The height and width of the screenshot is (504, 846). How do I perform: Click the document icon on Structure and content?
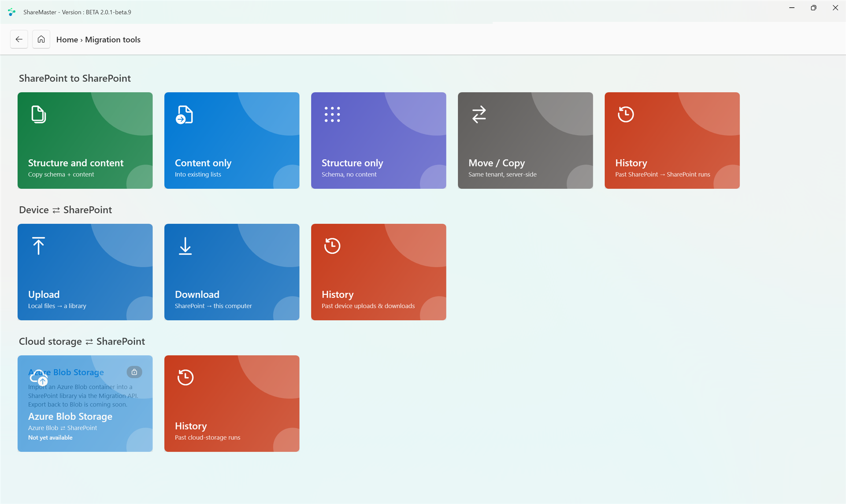tap(39, 115)
